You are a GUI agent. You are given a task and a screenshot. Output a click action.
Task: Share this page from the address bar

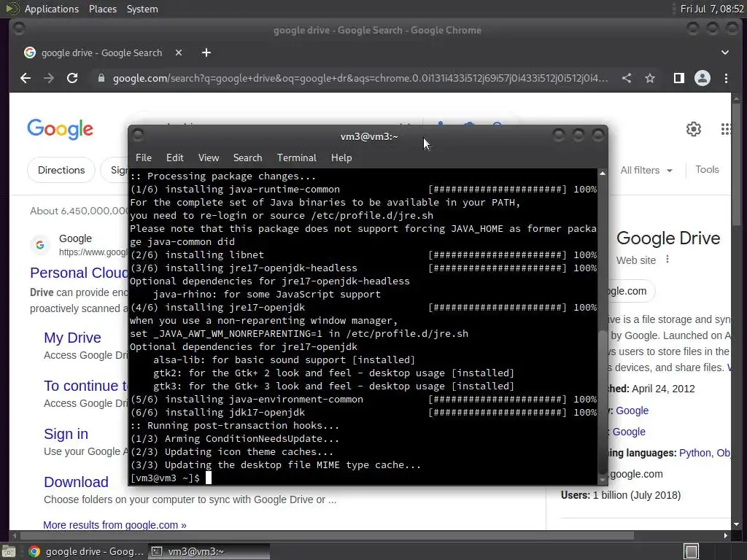click(x=627, y=78)
